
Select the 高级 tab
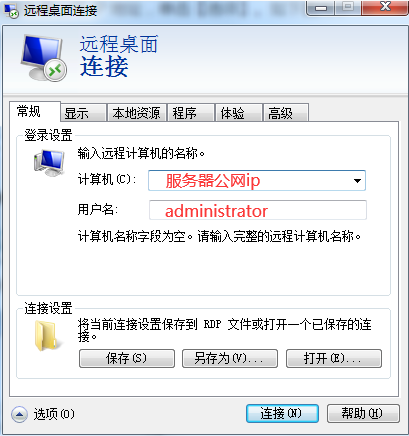[286, 113]
